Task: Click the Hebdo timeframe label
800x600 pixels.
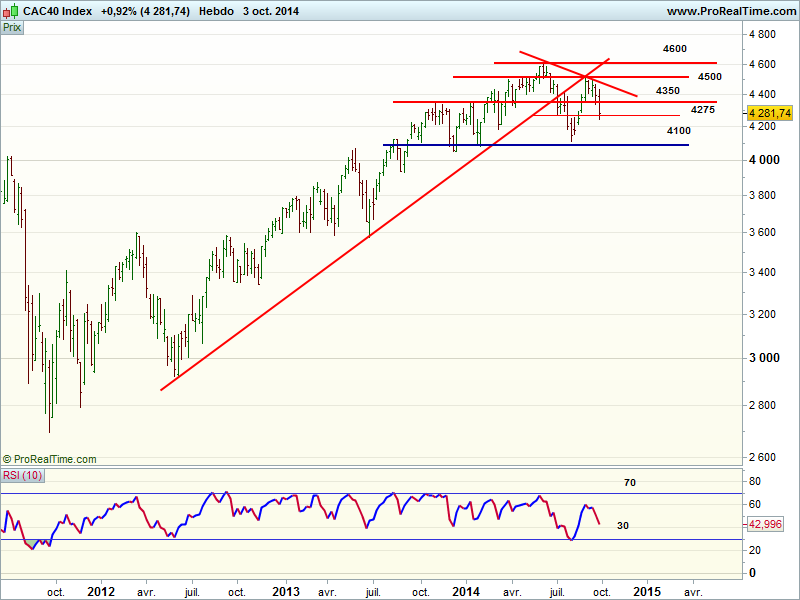Action: pos(218,11)
